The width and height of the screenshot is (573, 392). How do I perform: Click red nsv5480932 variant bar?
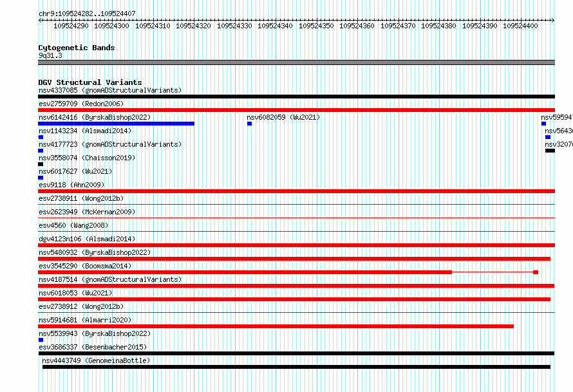coord(294,259)
